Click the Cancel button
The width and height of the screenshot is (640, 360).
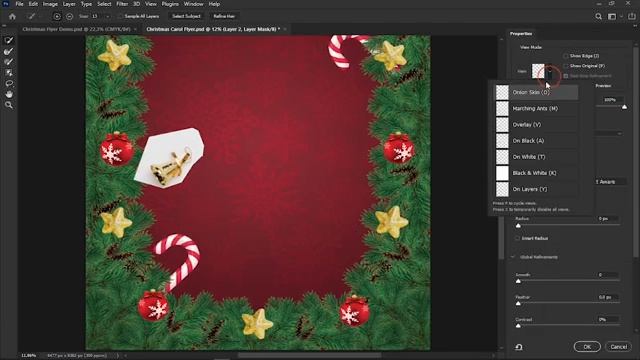coord(618,347)
